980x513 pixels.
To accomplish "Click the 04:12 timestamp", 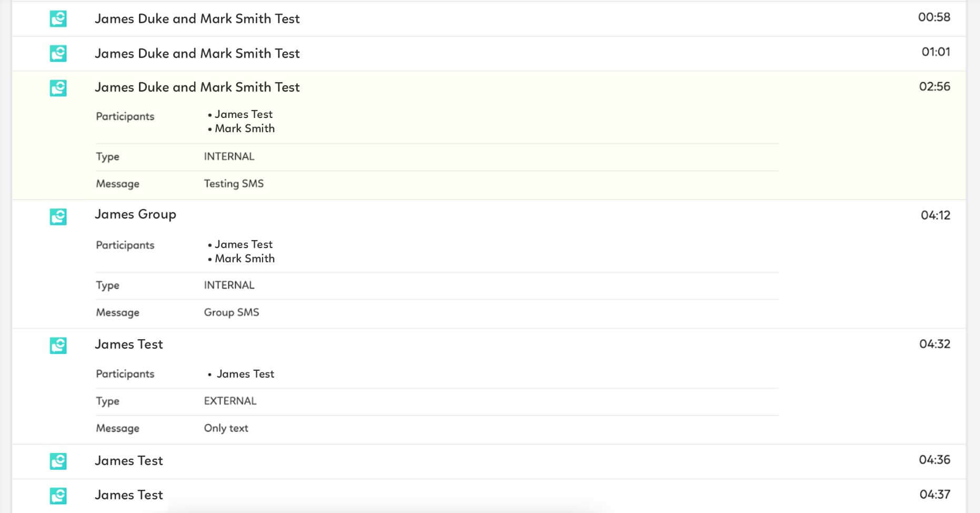I will click(935, 215).
